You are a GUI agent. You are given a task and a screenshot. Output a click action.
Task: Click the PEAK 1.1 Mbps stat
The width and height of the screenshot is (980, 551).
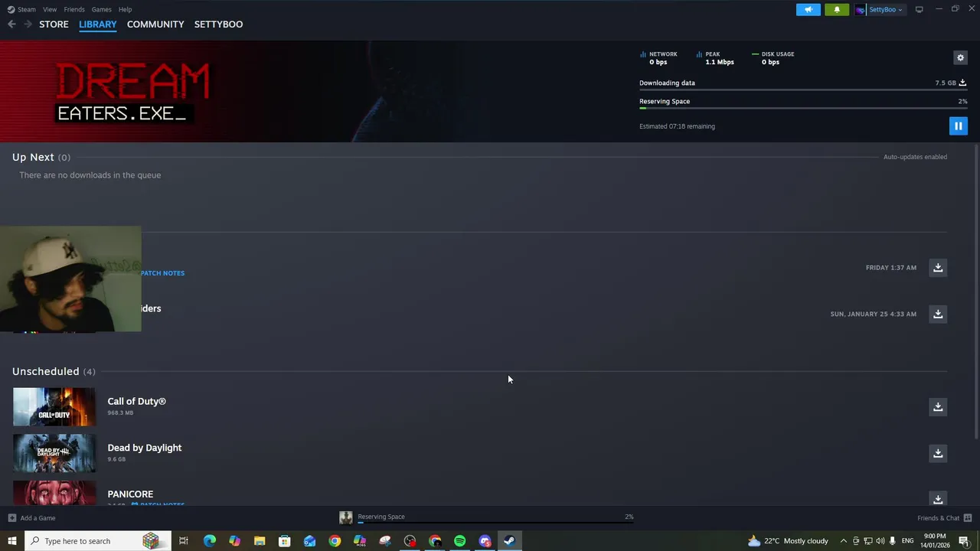[x=715, y=58]
